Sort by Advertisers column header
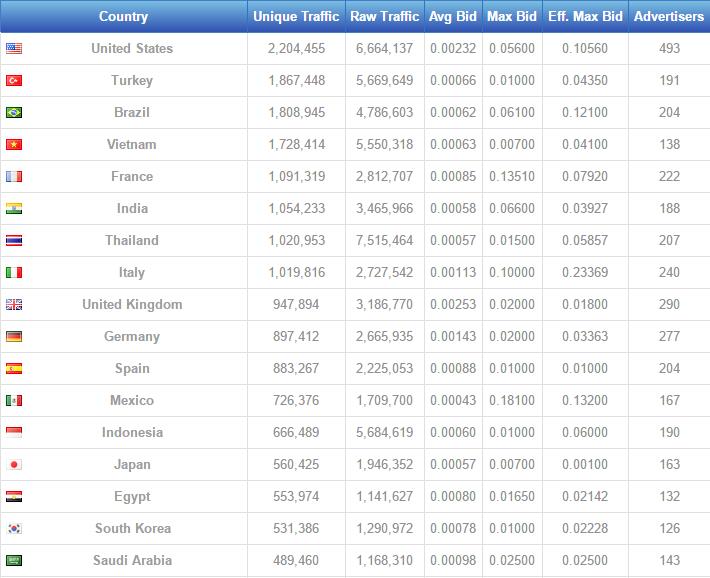This screenshot has height=578, width=710. [668, 16]
